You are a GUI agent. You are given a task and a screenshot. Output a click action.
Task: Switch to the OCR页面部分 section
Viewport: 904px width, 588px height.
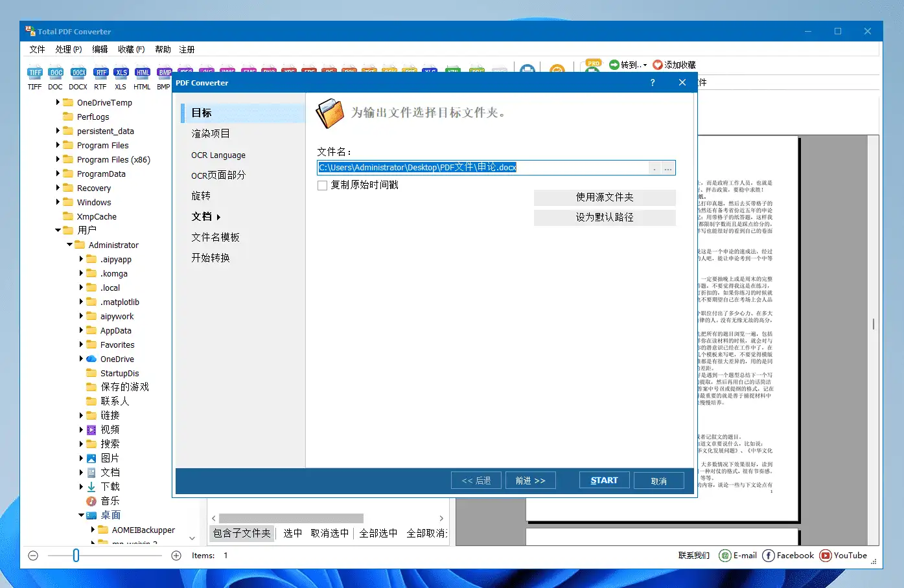(x=218, y=175)
